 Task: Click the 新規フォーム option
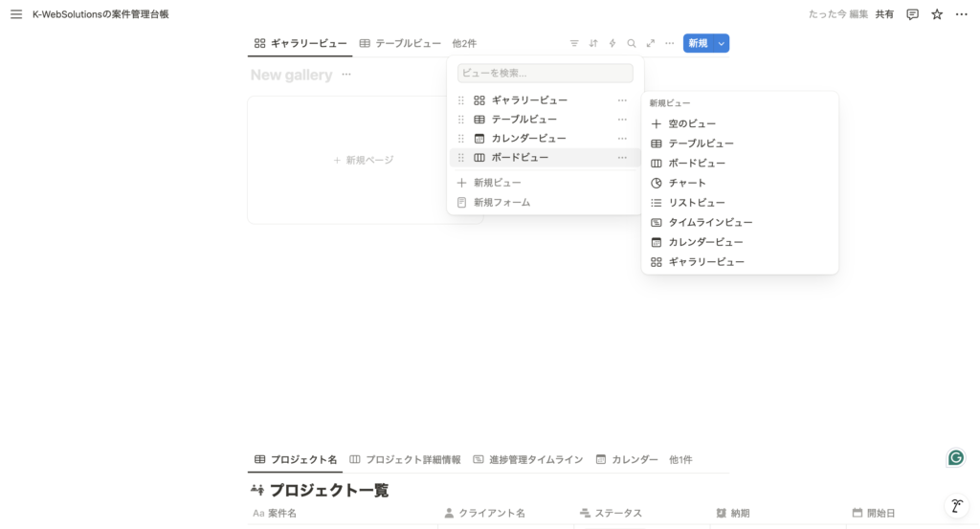(x=501, y=202)
